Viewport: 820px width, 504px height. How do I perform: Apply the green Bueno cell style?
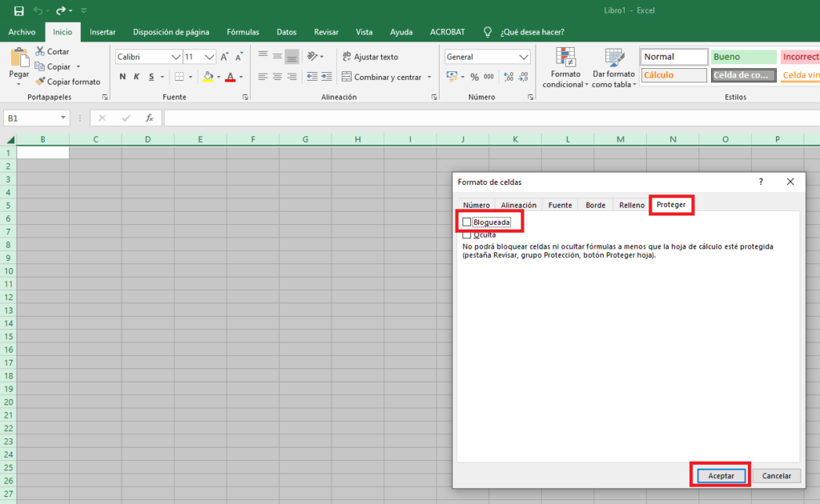tap(743, 57)
